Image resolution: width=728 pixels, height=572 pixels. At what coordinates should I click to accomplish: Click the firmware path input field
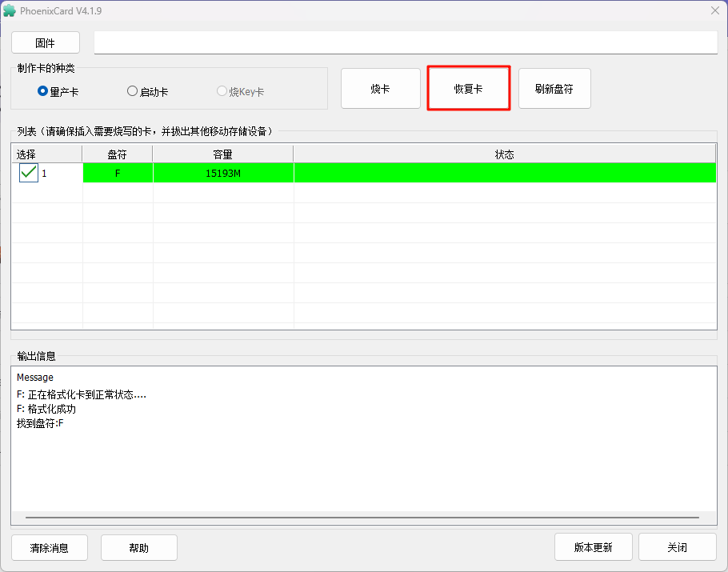pos(405,43)
